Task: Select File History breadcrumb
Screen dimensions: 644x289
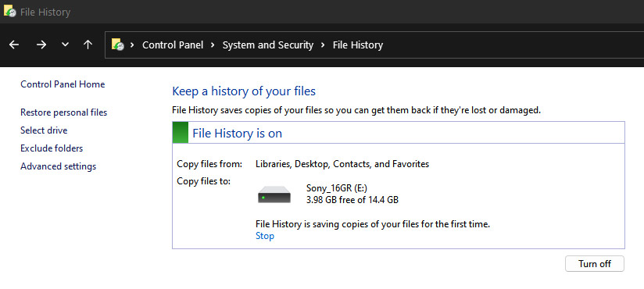Action: tap(358, 45)
